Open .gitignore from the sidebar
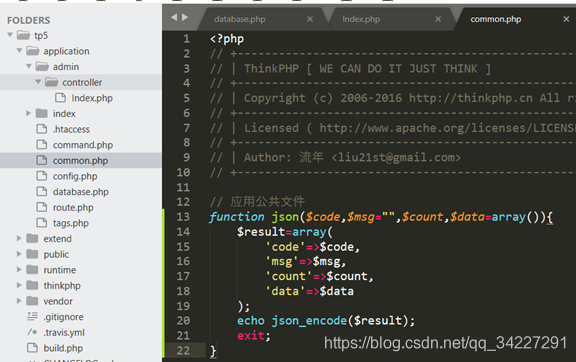Viewport: 576px width, 362px height. click(63, 317)
